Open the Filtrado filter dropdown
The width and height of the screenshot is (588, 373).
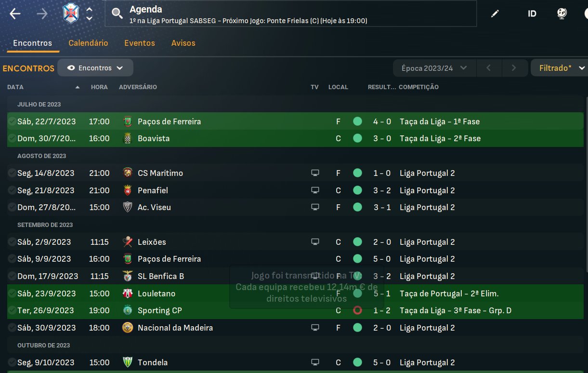(x=561, y=68)
